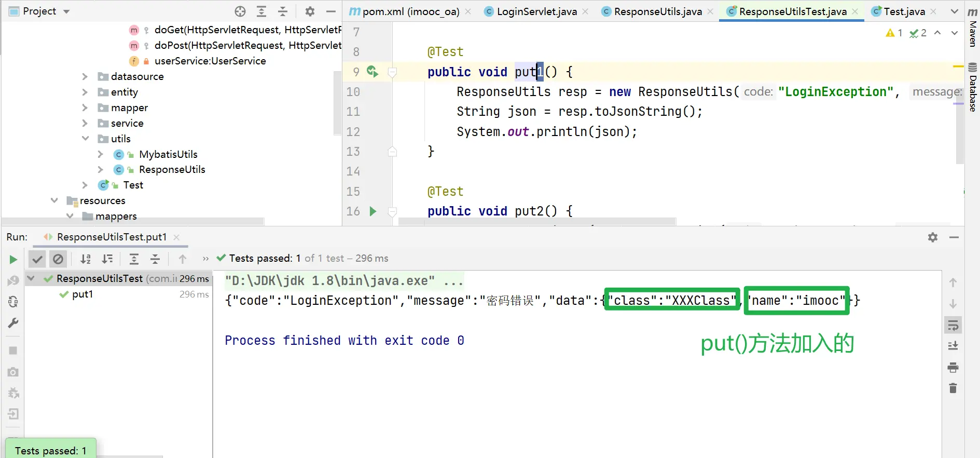This screenshot has height=458, width=980.
Task: Clear console with trash icon
Action: [953, 388]
